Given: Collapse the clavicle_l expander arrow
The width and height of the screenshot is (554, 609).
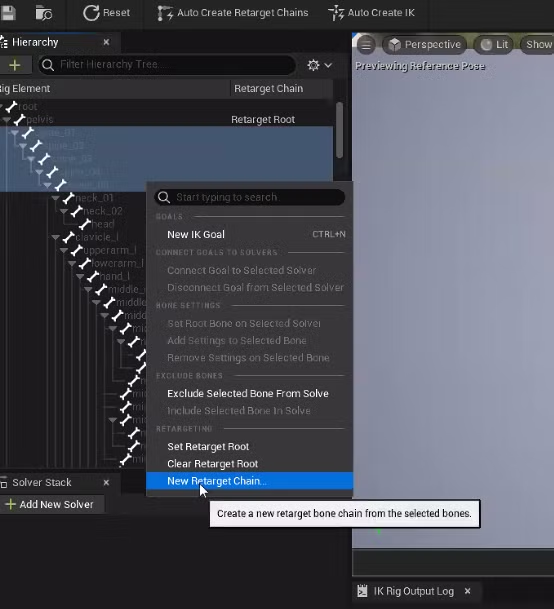Looking at the screenshot, I should pyautogui.click(x=56, y=237).
